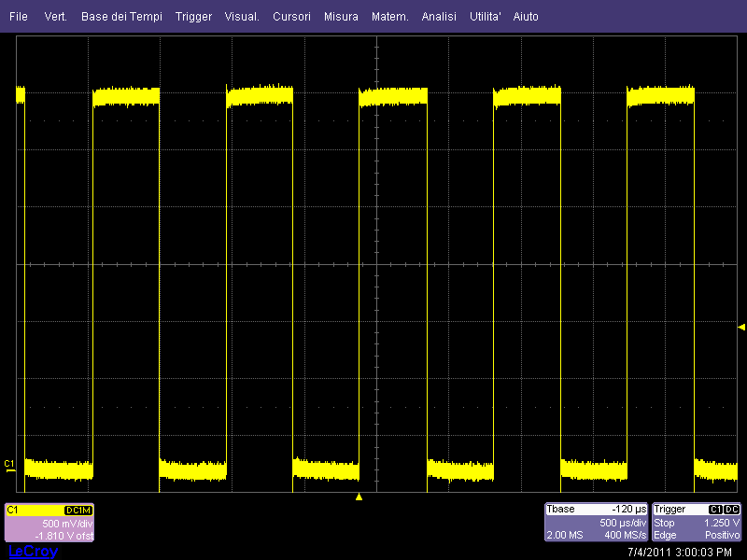Click the Tbase title of the timebase descriptor
Screen dimensions: 747x560
pyautogui.click(x=561, y=509)
